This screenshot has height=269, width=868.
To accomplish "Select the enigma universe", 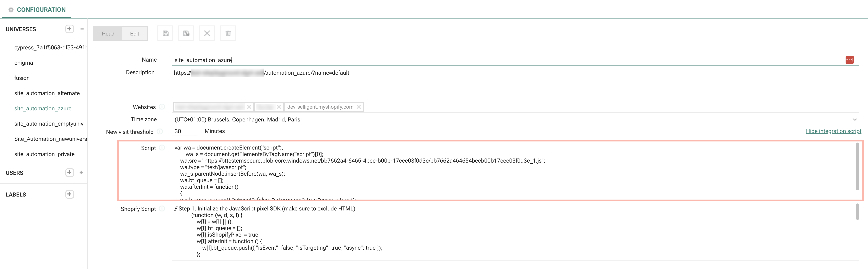I will 24,63.
